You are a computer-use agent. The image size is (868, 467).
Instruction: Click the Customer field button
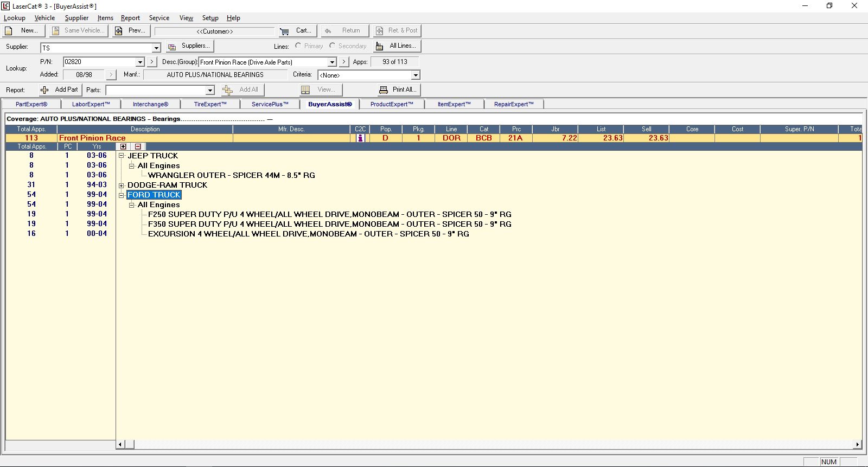click(215, 31)
